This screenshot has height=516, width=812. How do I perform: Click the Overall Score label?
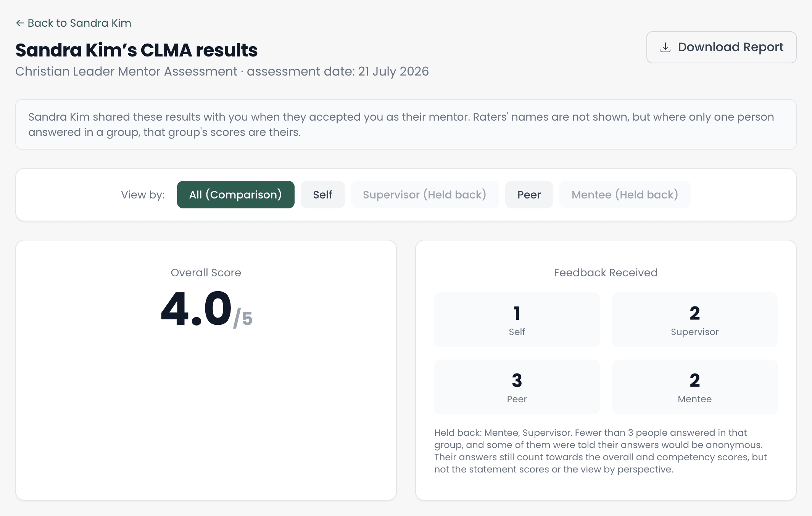pyautogui.click(x=206, y=273)
